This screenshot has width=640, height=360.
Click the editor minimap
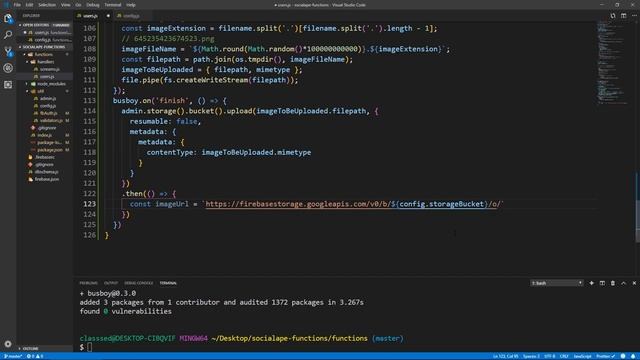tap(613, 63)
